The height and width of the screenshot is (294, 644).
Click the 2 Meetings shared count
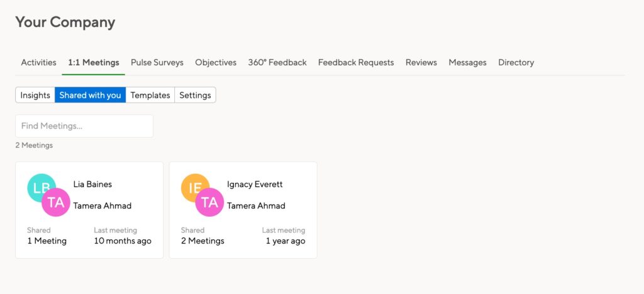coord(203,241)
